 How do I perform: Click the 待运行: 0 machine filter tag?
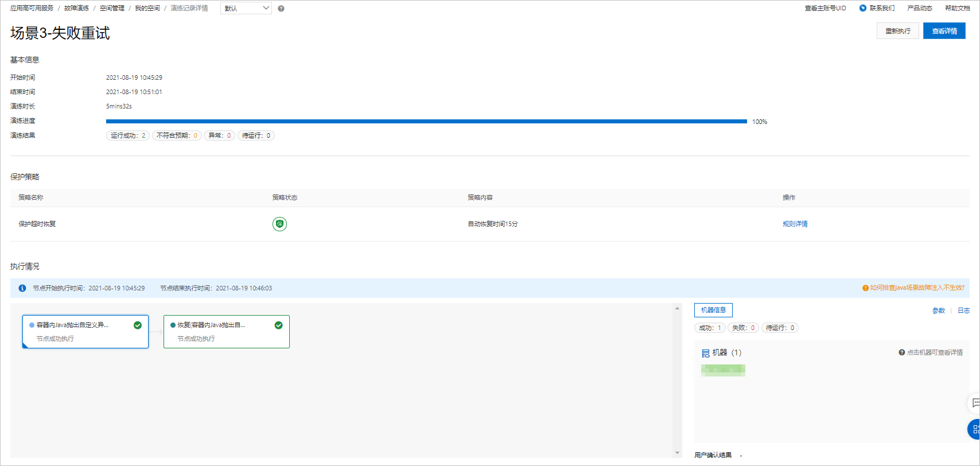pos(780,328)
